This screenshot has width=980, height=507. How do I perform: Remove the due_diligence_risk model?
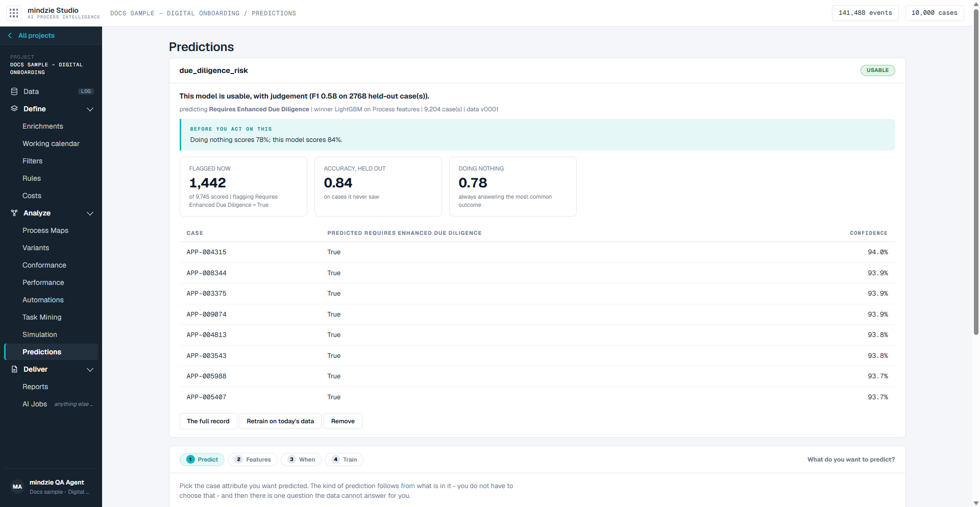click(x=343, y=421)
